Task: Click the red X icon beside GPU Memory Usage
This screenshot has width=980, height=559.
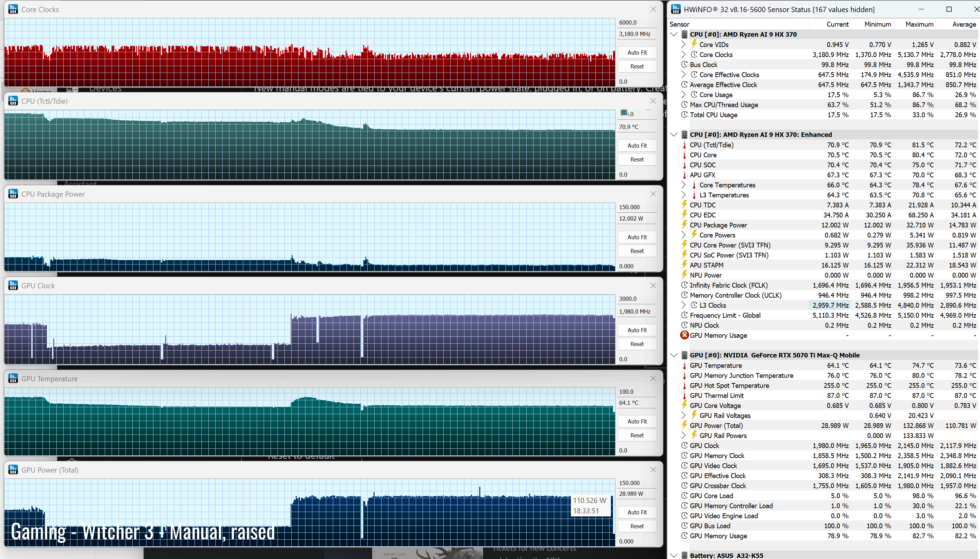Action: pos(684,335)
